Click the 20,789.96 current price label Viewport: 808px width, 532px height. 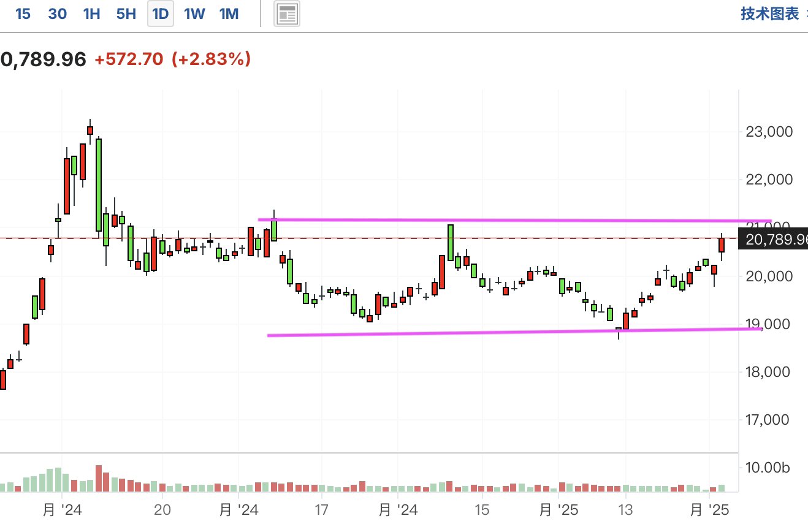click(774, 239)
